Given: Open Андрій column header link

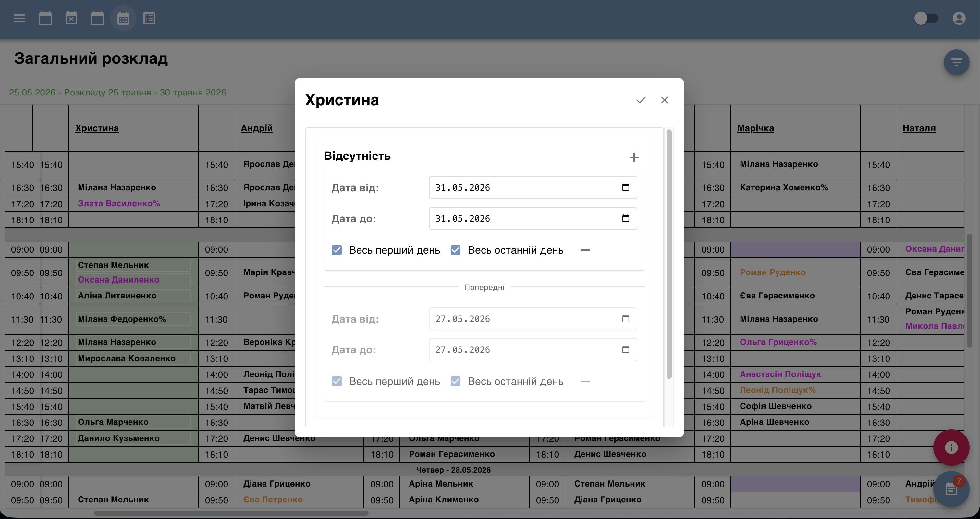Looking at the screenshot, I should pyautogui.click(x=256, y=128).
